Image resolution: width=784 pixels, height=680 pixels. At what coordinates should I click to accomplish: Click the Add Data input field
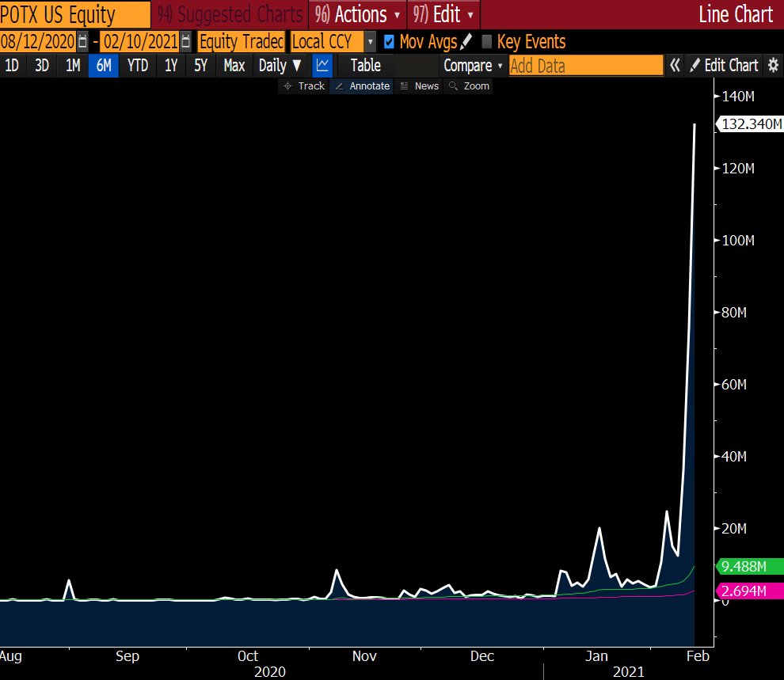pyautogui.click(x=585, y=66)
